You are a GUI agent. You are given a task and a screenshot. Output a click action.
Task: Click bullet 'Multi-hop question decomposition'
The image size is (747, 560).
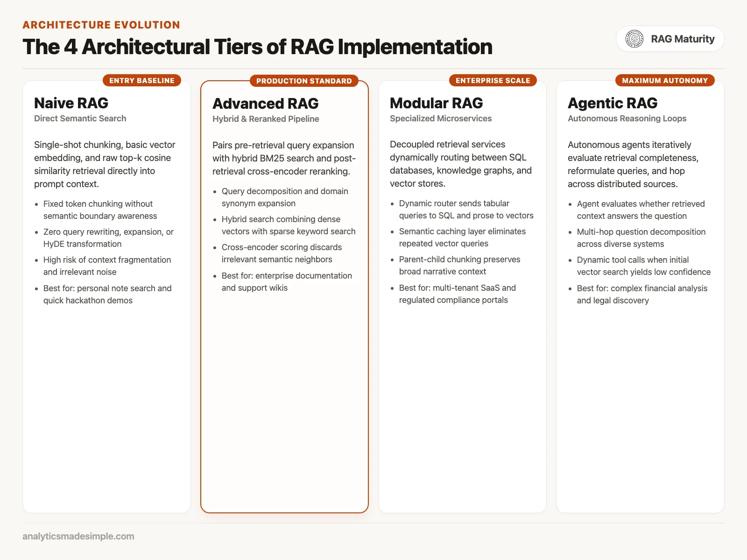click(641, 238)
